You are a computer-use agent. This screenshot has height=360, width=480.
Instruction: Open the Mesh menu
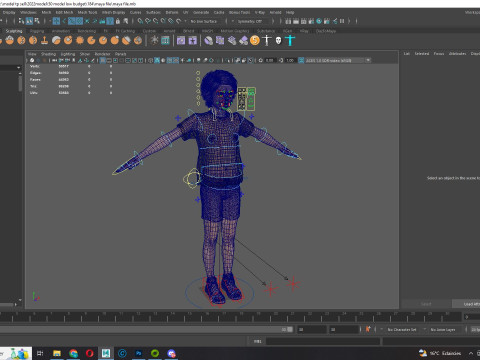[x=46, y=12]
